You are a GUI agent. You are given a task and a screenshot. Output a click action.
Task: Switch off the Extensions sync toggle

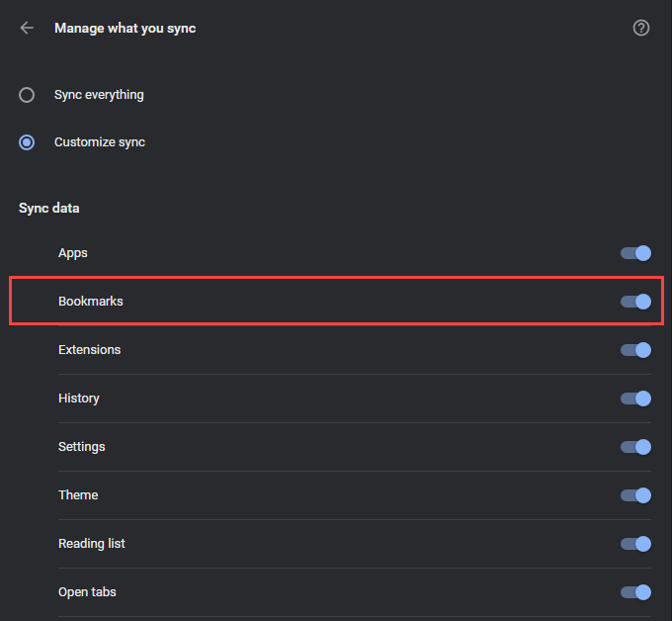pos(635,350)
